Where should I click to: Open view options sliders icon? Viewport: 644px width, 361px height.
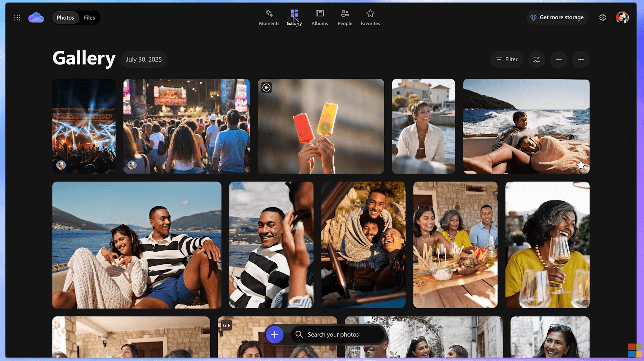pyautogui.click(x=536, y=60)
